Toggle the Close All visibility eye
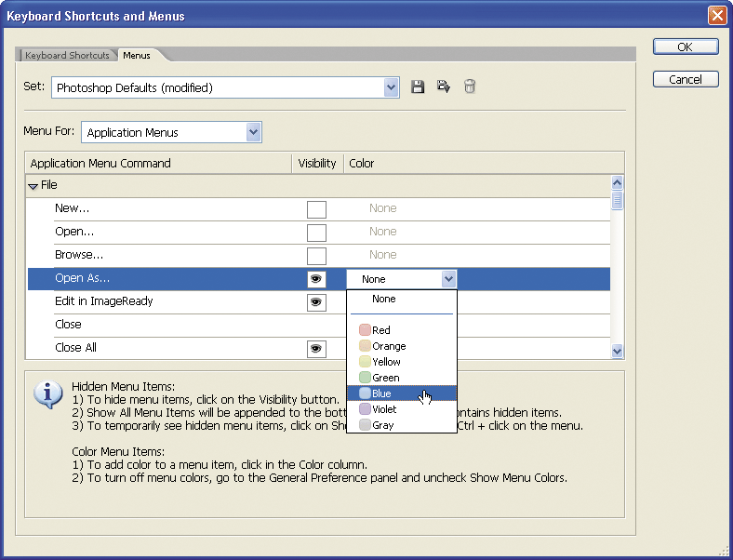 click(316, 349)
